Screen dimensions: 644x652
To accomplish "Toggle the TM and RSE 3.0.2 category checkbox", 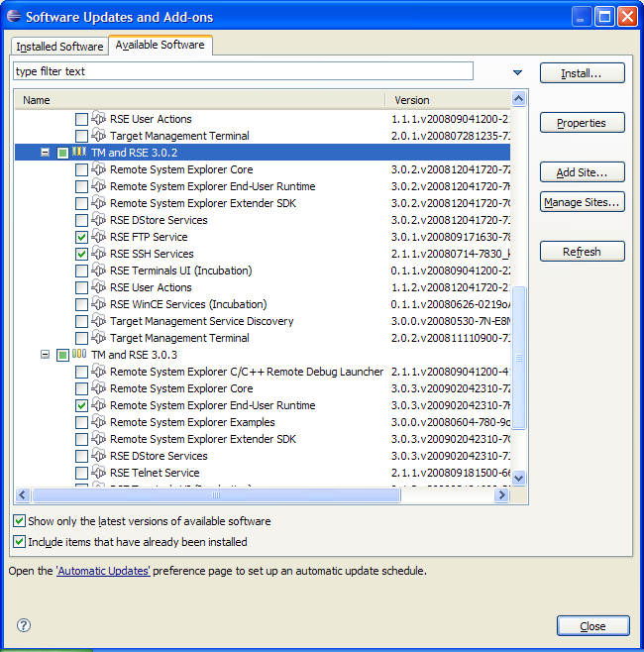I will tap(62, 153).
